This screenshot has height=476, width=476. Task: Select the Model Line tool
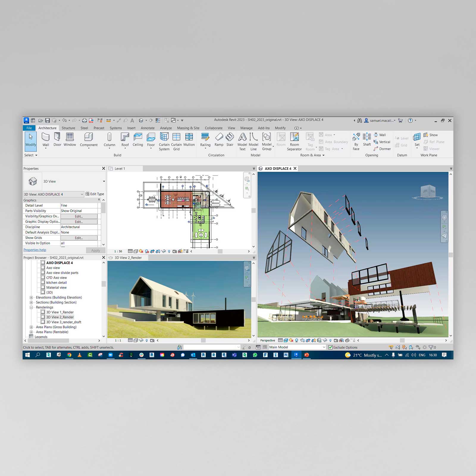point(253,142)
